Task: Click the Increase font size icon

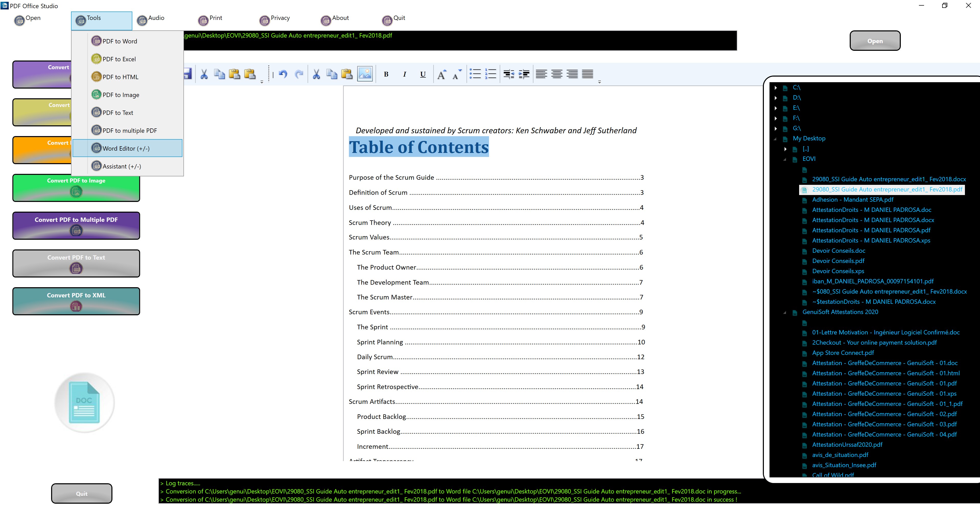Action: click(x=441, y=74)
